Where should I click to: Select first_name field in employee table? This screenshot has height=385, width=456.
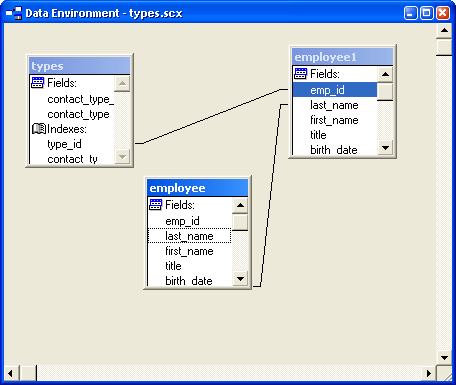[189, 251]
